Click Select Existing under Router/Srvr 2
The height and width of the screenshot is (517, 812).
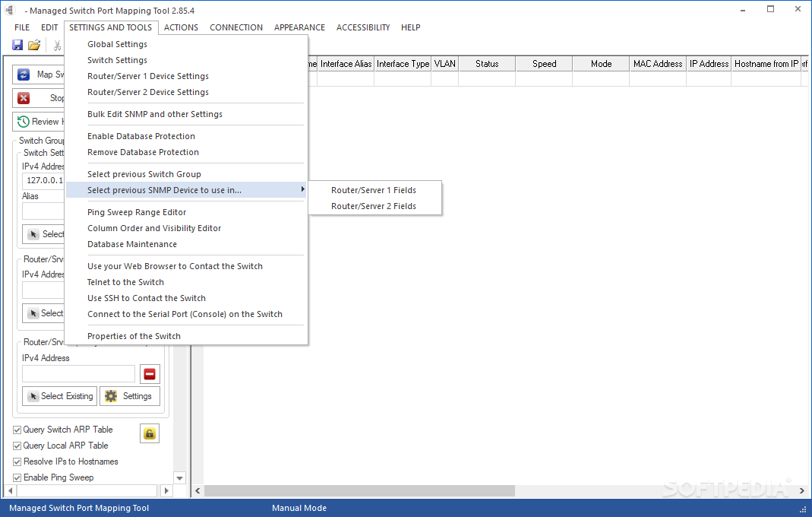tap(59, 396)
